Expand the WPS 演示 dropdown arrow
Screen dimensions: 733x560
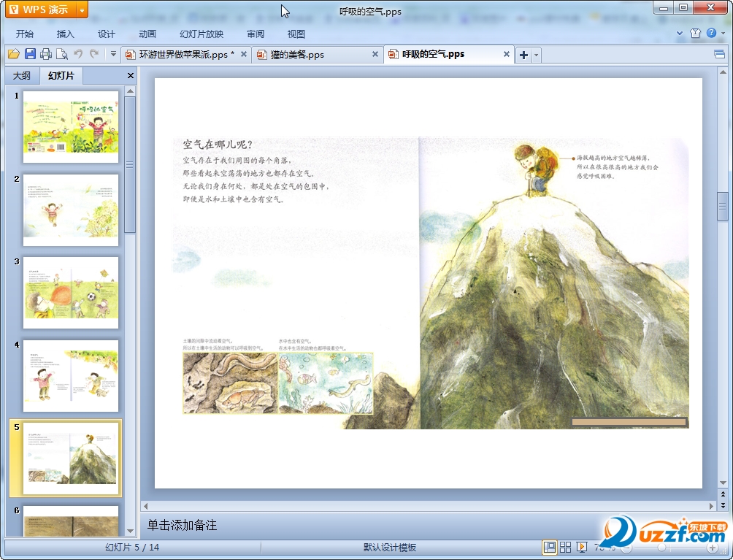point(82,9)
